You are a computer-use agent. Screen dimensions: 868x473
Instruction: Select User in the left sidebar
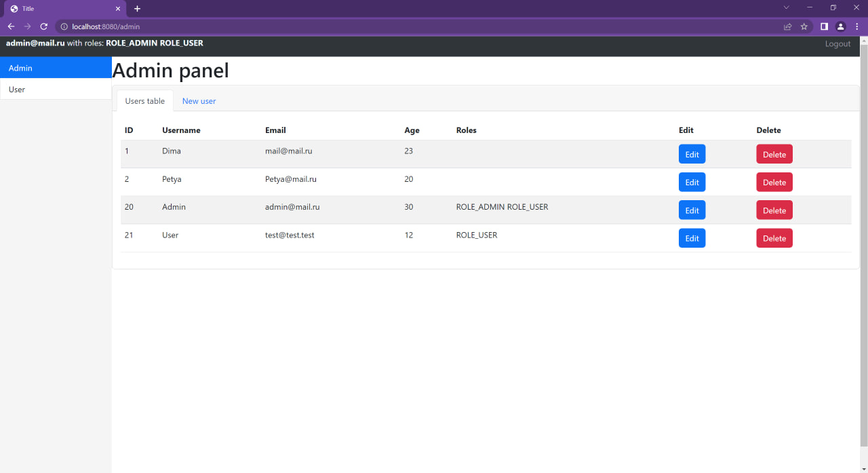point(56,89)
